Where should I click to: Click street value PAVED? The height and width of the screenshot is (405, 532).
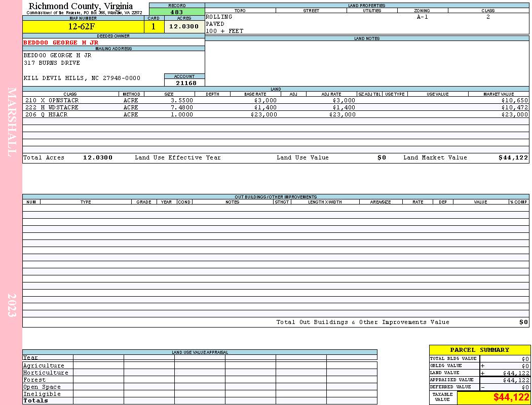[x=215, y=24]
